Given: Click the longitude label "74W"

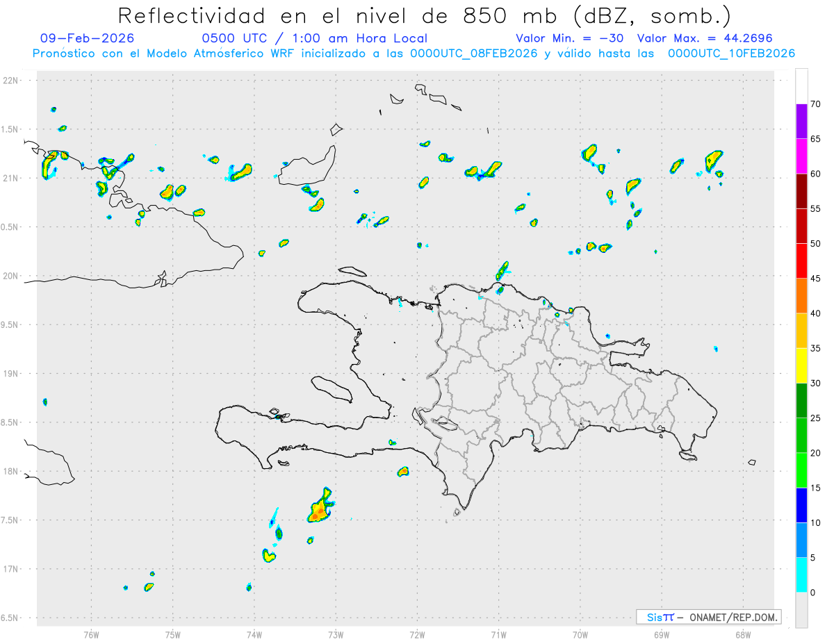Looking at the screenshot, I should [x=254, y=634].
